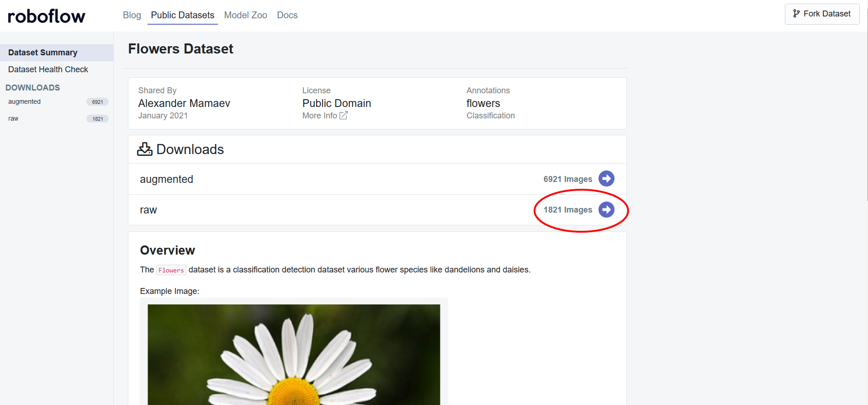Click the external link icon beside More Info
868x405 pixels.
point(344,116)
